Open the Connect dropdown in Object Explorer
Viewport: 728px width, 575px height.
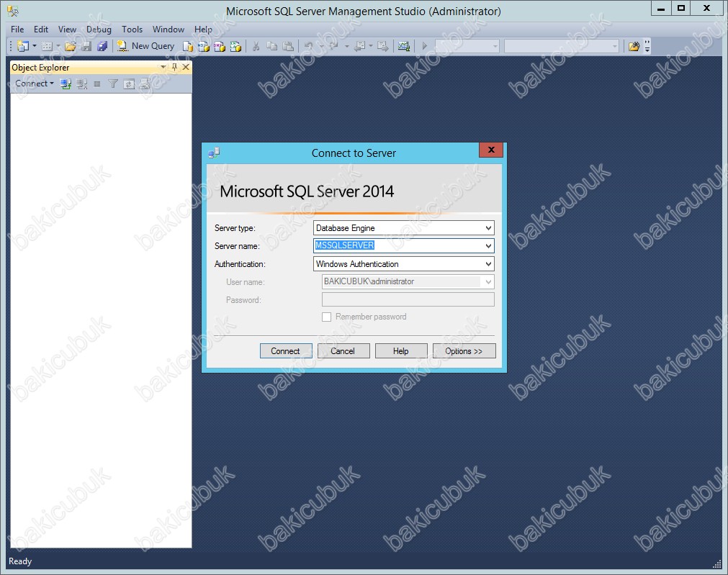point(35,83)
